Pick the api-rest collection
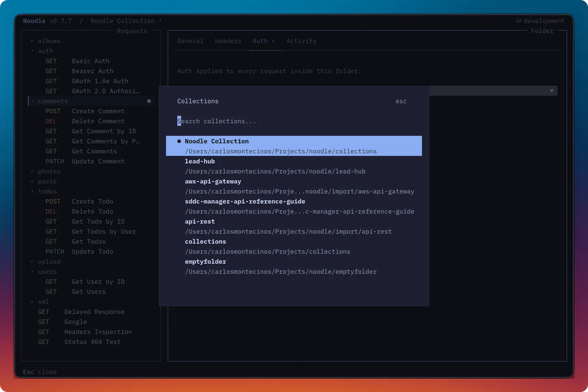The height and width of the screenshot is (392, 588). (x=294, y=227)
